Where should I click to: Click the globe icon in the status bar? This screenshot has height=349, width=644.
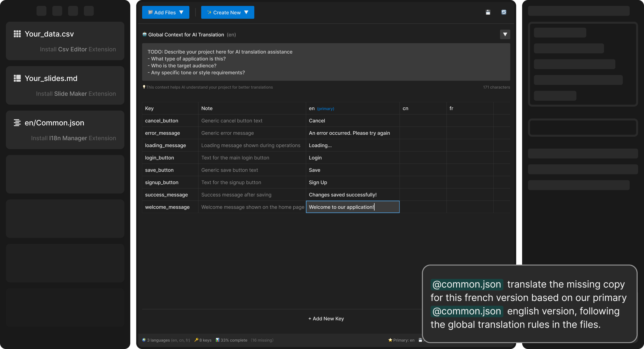(x=144, y=340)
